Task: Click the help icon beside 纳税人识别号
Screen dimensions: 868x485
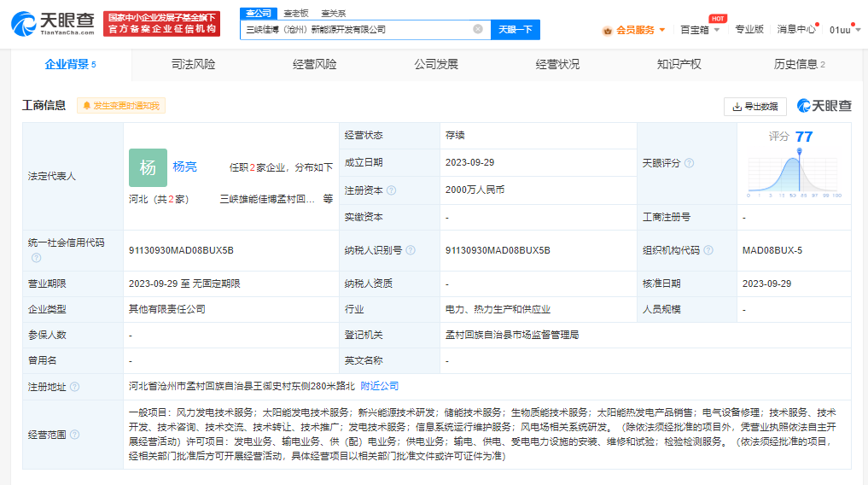Action: coord(411,250)
